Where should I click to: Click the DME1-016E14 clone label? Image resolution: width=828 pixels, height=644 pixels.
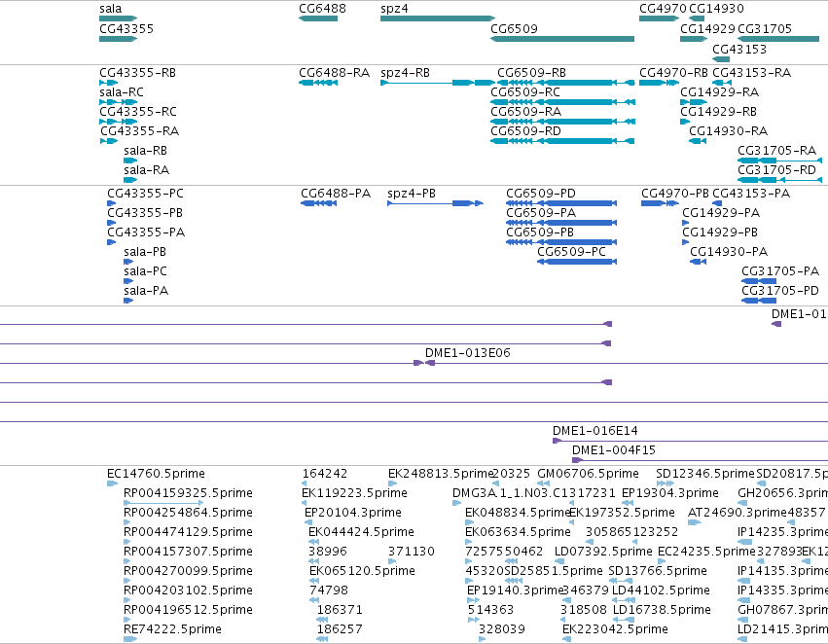click(595, 431)
